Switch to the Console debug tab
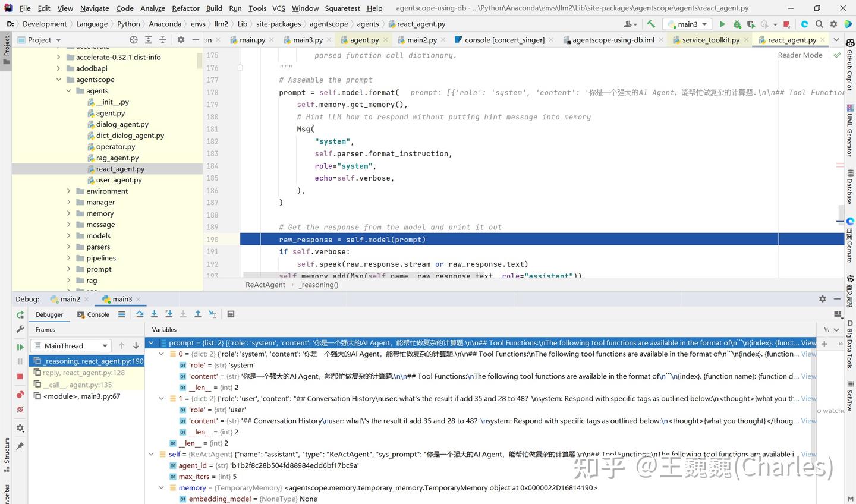This screenshot has height=504, width=856. pos(98,314)
